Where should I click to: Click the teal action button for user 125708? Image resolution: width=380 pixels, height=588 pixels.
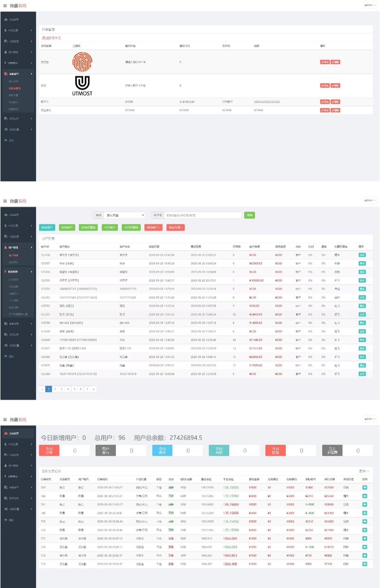click(362, 255)
